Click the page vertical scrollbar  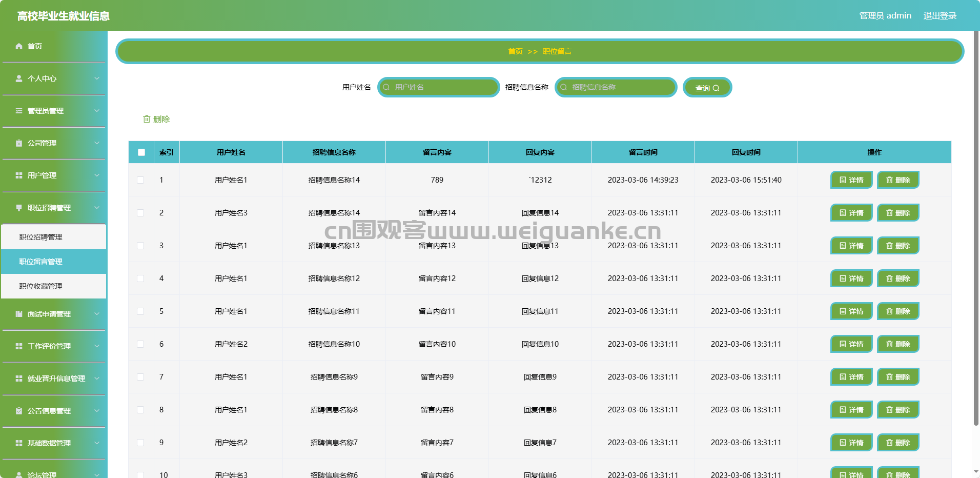(976, 228)
